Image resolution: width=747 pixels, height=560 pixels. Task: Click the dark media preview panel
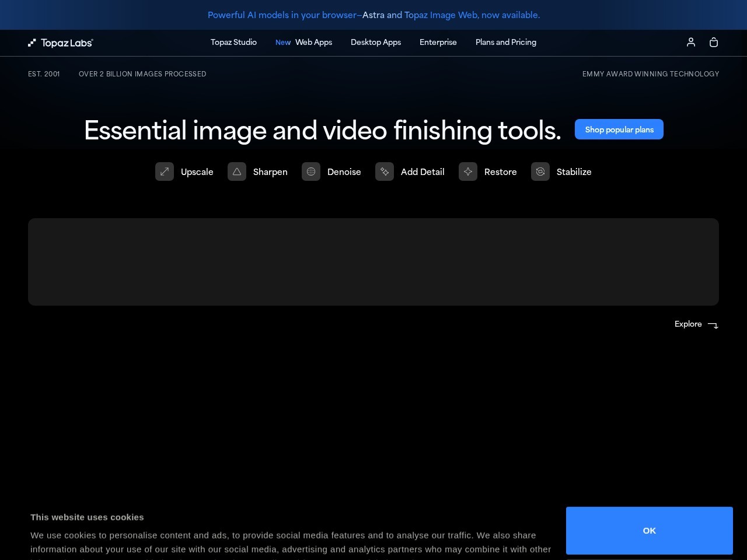pyautogui.click(x=373, y=262)
